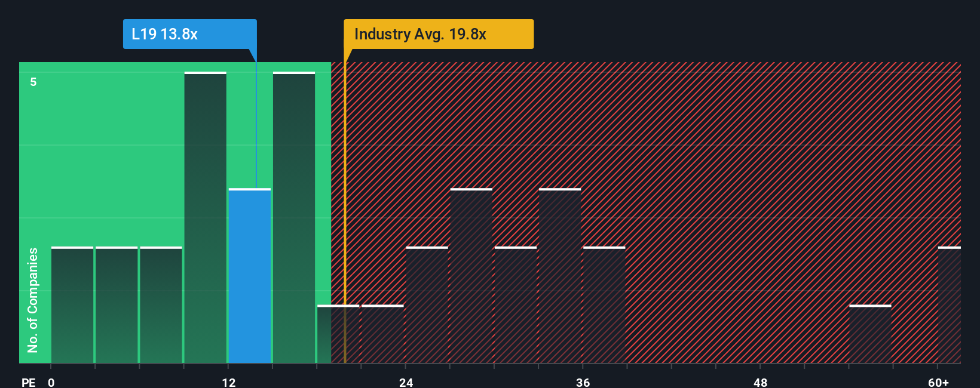Click the x-axis value 60+

pos(938,382)
